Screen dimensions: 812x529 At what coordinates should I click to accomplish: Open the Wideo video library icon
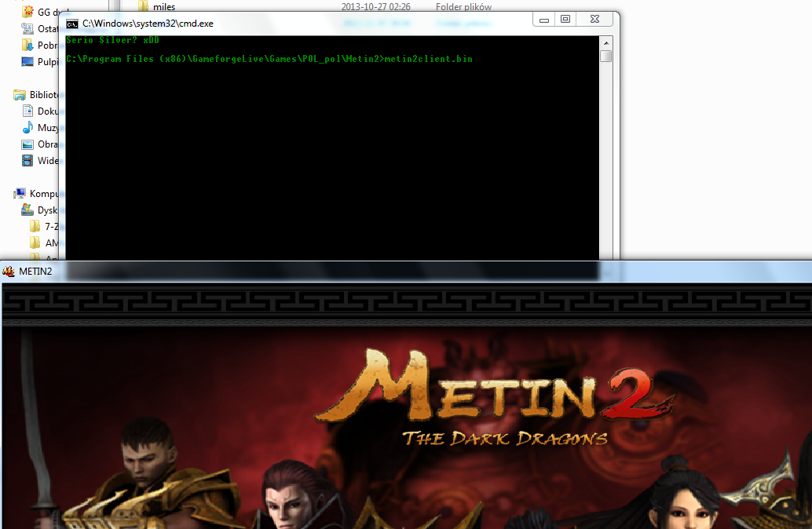coord(27,160)
